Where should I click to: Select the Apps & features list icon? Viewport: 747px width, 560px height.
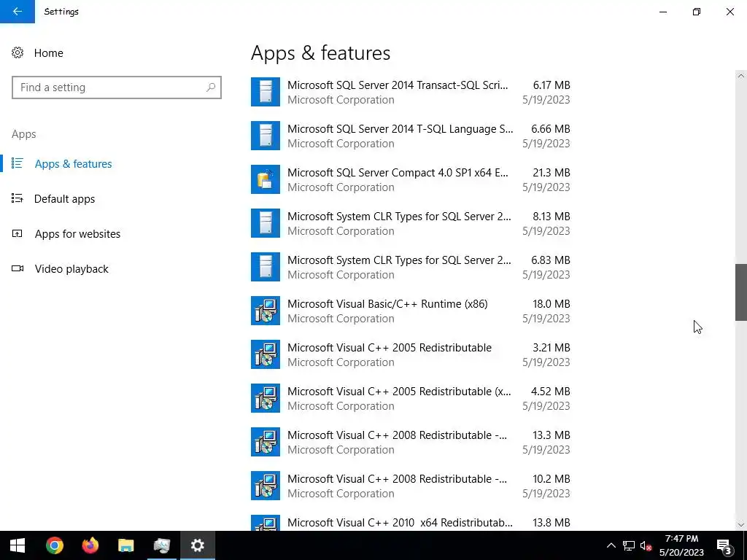click(18, 163)
